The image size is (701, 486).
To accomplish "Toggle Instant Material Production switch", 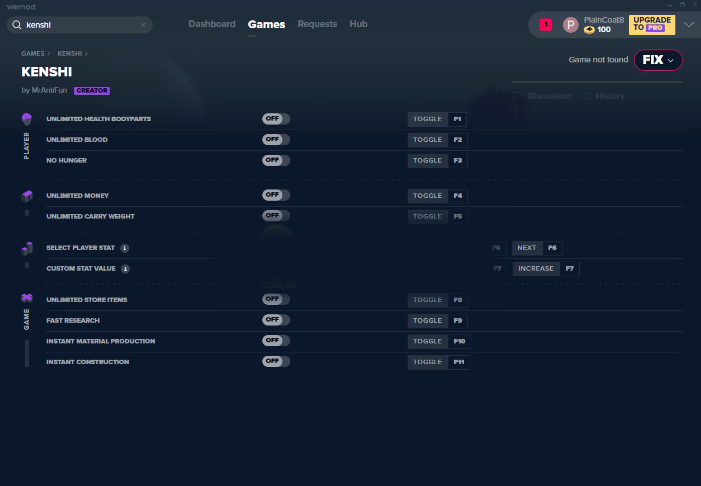I will 276,341.
